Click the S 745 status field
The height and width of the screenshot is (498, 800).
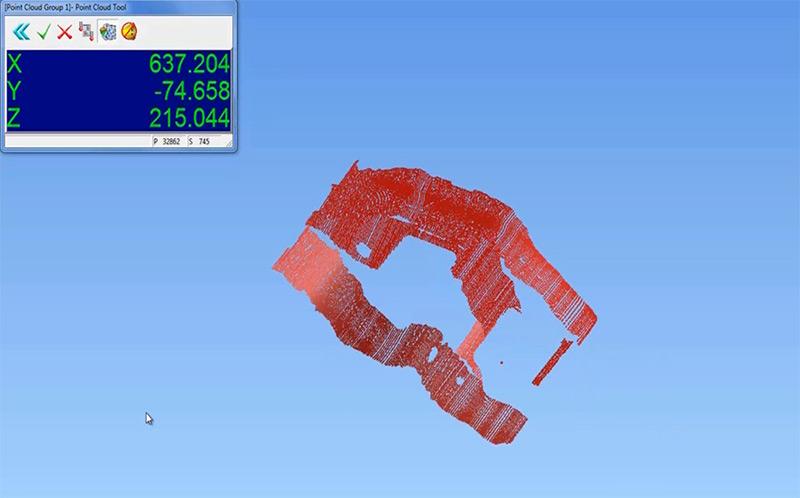200,142
